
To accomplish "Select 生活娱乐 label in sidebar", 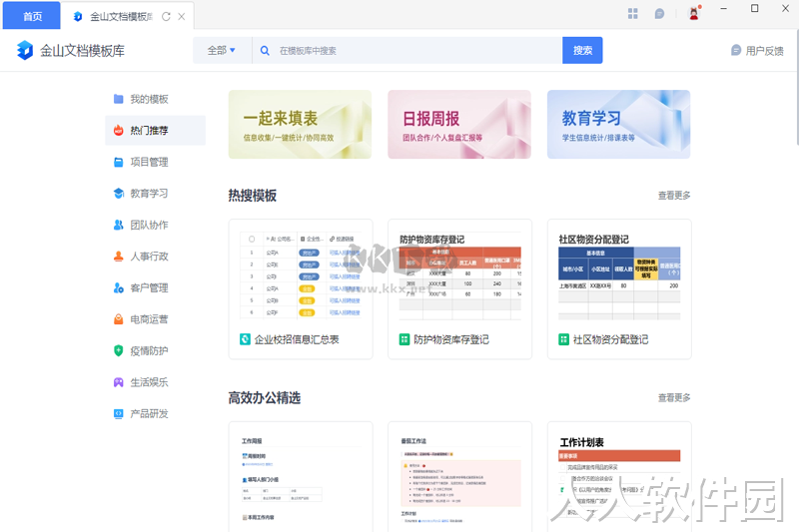I will tap(149, 382).
